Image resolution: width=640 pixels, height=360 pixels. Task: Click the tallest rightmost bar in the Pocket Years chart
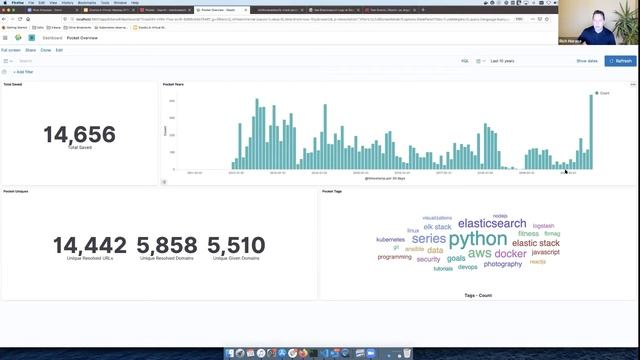(x=591, y=132)
